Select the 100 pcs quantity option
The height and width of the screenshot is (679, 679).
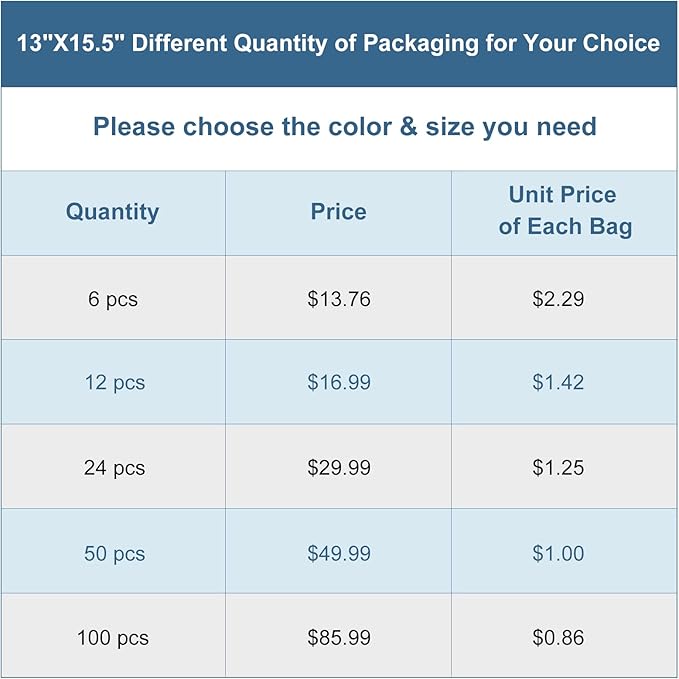[x=113, y=638]
